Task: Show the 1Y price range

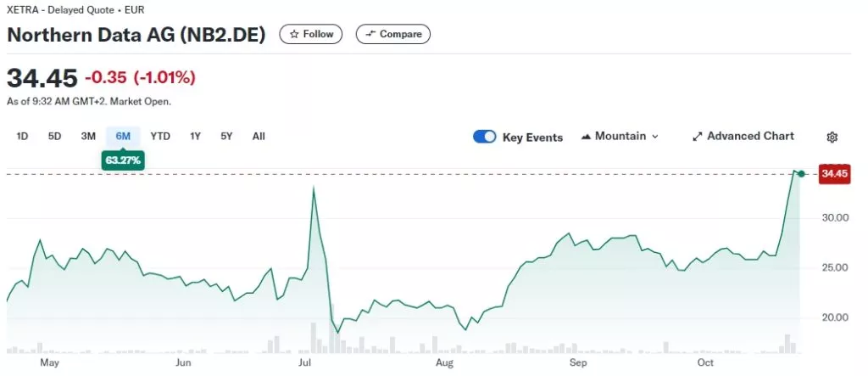Action: (195, 137)
